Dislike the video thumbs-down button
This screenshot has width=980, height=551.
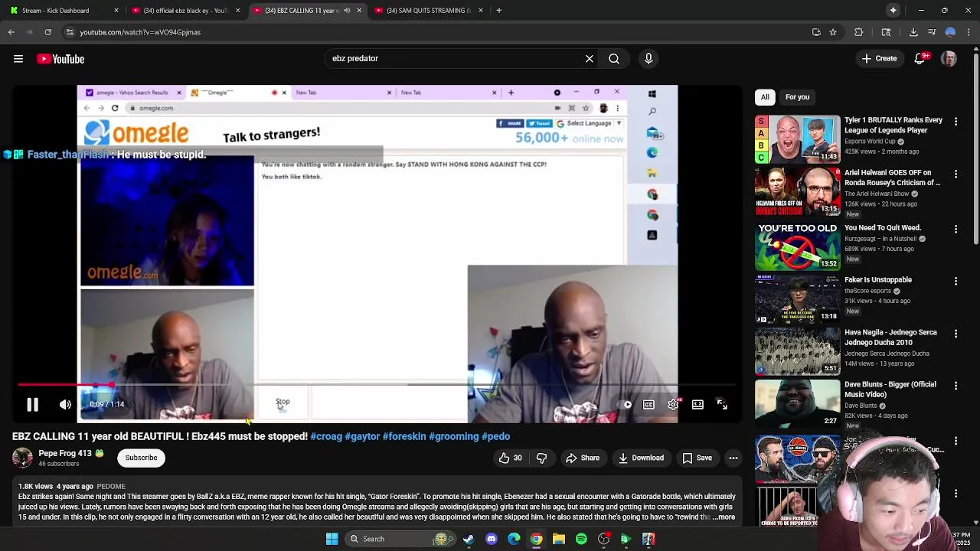541,458
